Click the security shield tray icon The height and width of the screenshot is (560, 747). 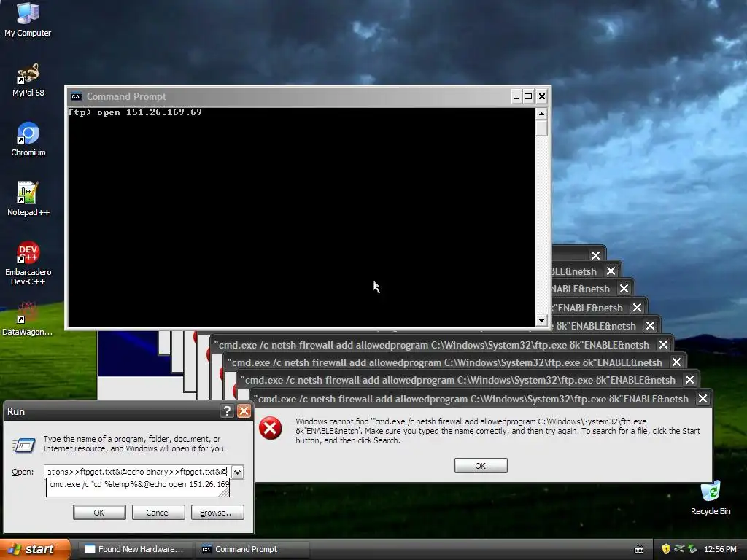[x=665, y=549]
